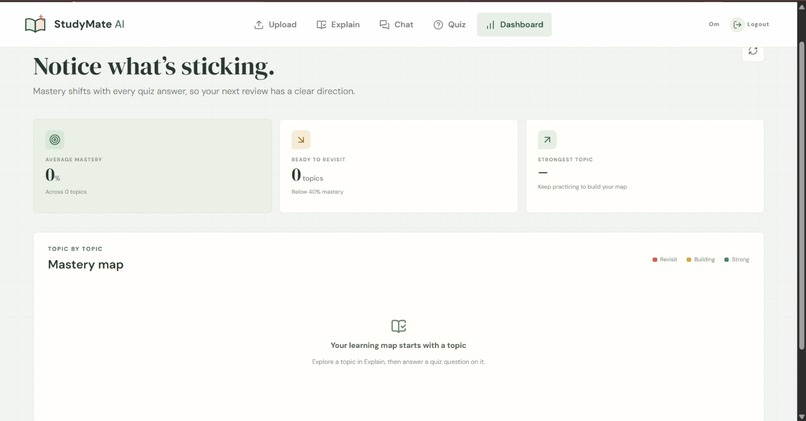Image resolution: width=806 pixels, height=421 pixels.
Task: Click the "STRONGEST TOPIC" label
Action: pyautogui.click(x=565, y=159)
